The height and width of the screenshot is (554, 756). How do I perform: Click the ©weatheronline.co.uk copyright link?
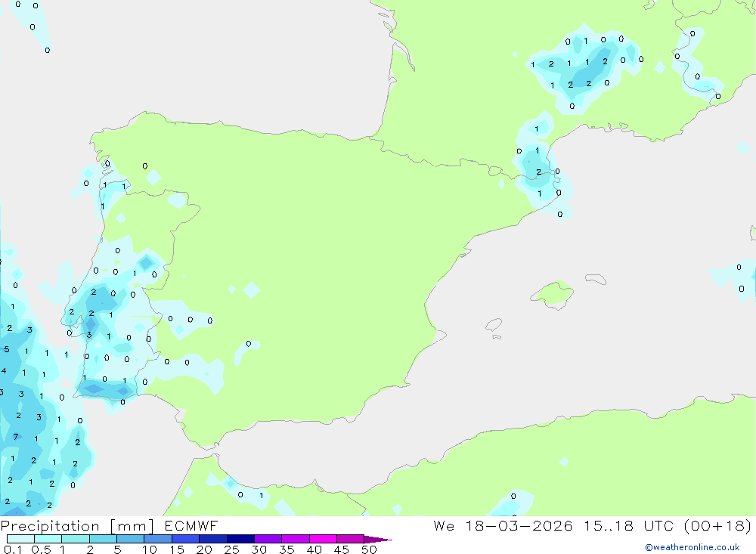pos(692,547)
